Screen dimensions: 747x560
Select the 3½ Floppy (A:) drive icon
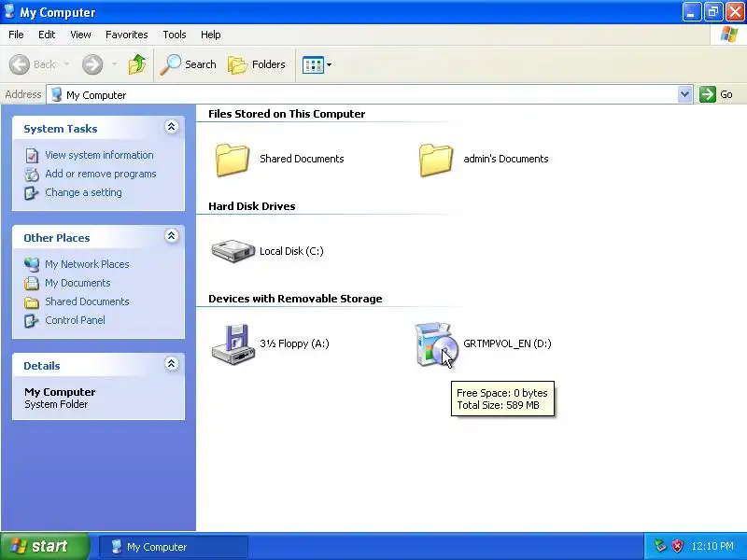pos(233,344)
